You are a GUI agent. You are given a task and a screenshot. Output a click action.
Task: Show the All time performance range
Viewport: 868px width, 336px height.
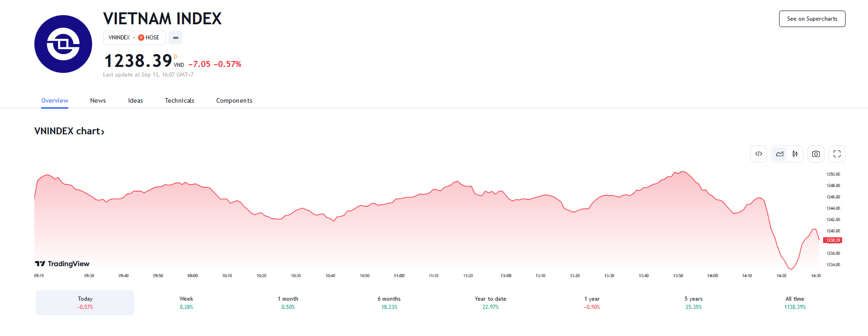point(795,303)
